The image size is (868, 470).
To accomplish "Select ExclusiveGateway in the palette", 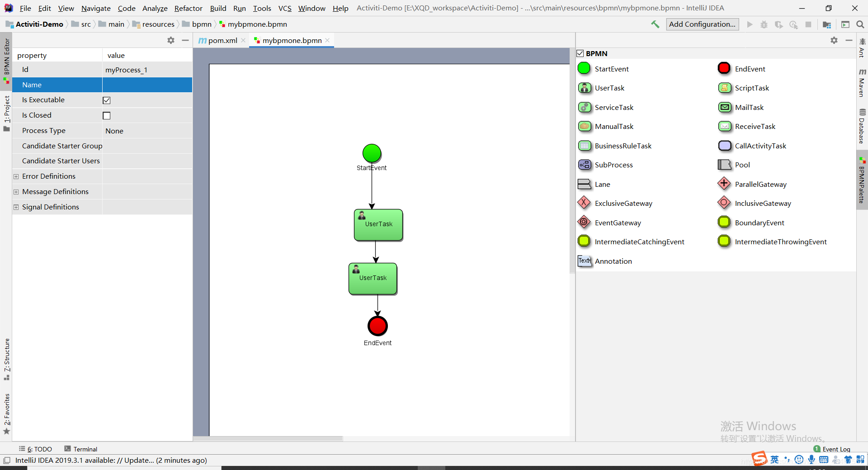I will tap(615, 203).
